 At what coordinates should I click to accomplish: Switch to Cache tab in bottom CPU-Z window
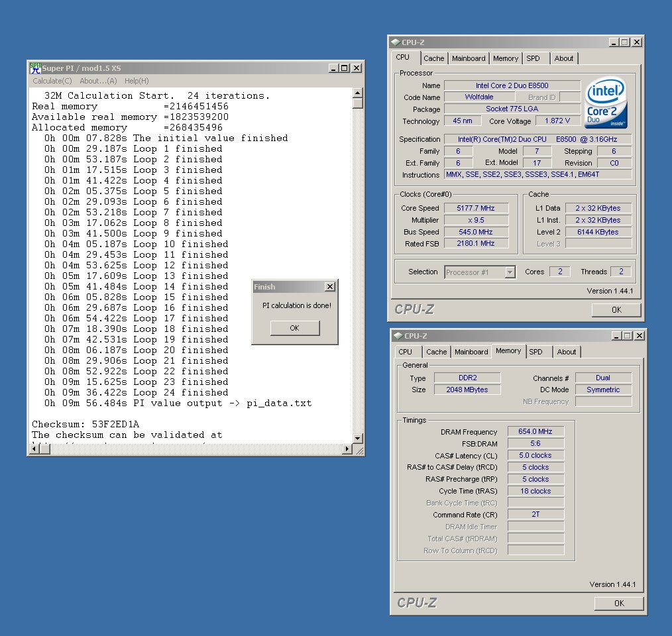click(436, 352)
